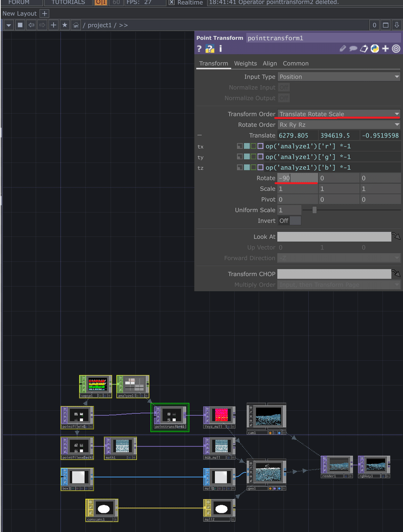Toggle the Invert Off switch
The height and width of the screenshot is (532, 403).
pos(289,221)
